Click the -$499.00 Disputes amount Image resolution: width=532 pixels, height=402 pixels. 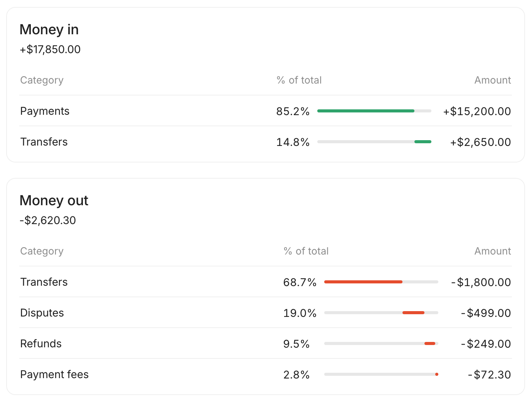click(486, 313)
